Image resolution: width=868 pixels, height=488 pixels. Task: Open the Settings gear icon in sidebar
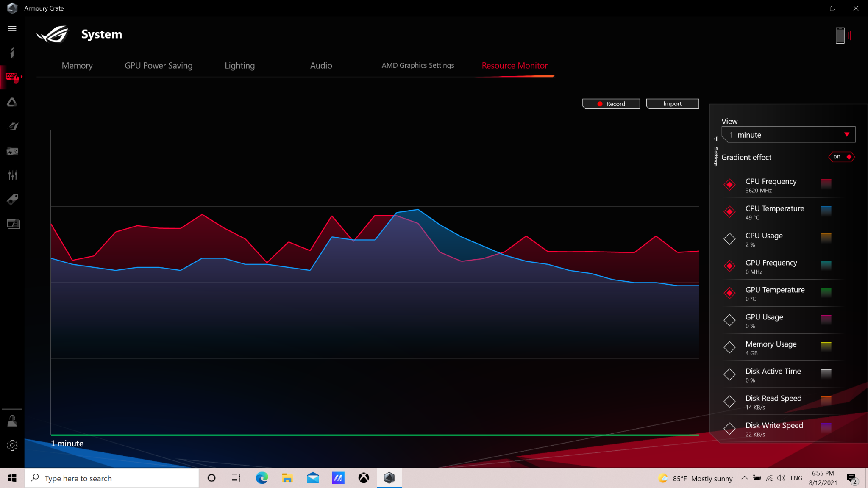click(12, 445)
